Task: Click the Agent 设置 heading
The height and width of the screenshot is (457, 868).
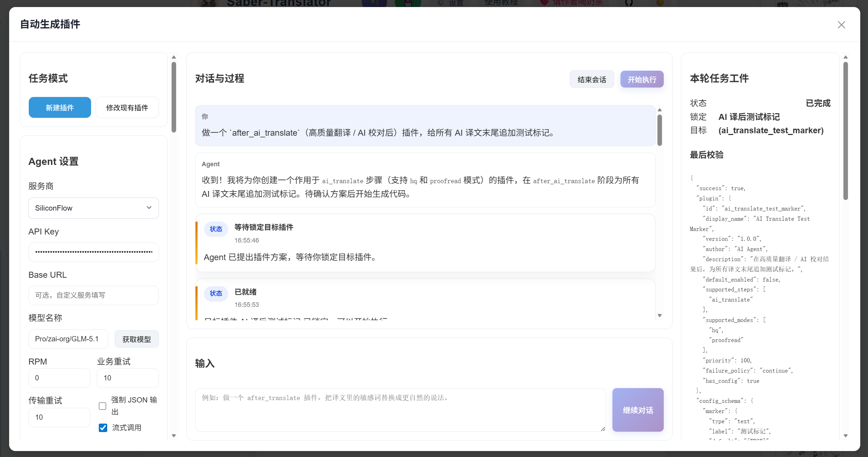Action: click(x=53, y=162)
